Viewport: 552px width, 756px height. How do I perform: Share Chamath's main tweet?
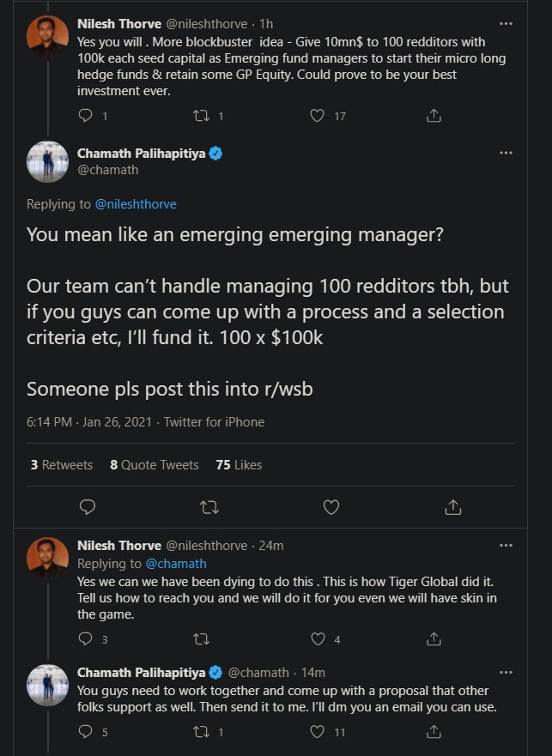[x=453, y=507]
